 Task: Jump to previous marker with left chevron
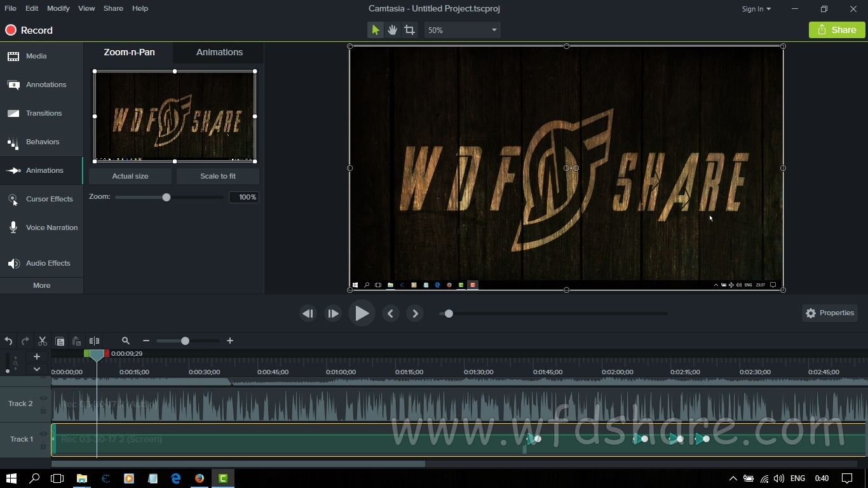pos(390,313)
